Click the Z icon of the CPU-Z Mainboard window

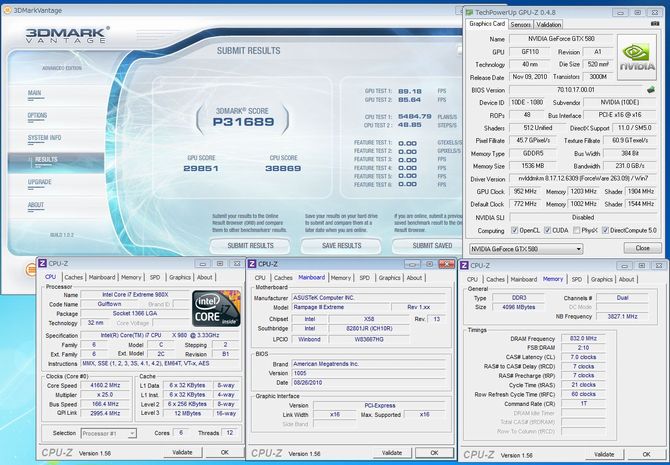point(252,264)
